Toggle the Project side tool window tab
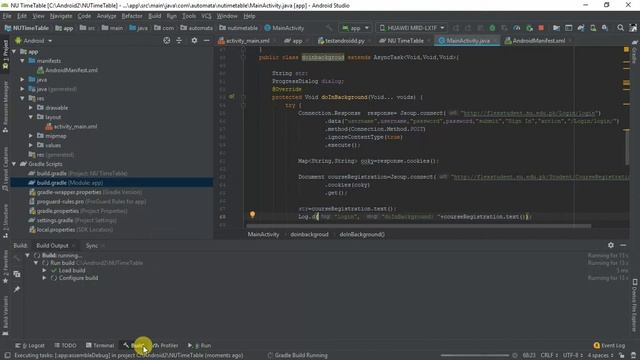The height and width of the screenshot is (360, 640). 5,54
